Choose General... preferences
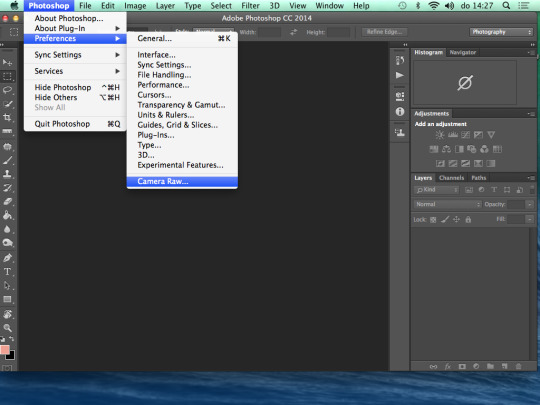Viewport: 540px width, 405px height. click(182, 38)
